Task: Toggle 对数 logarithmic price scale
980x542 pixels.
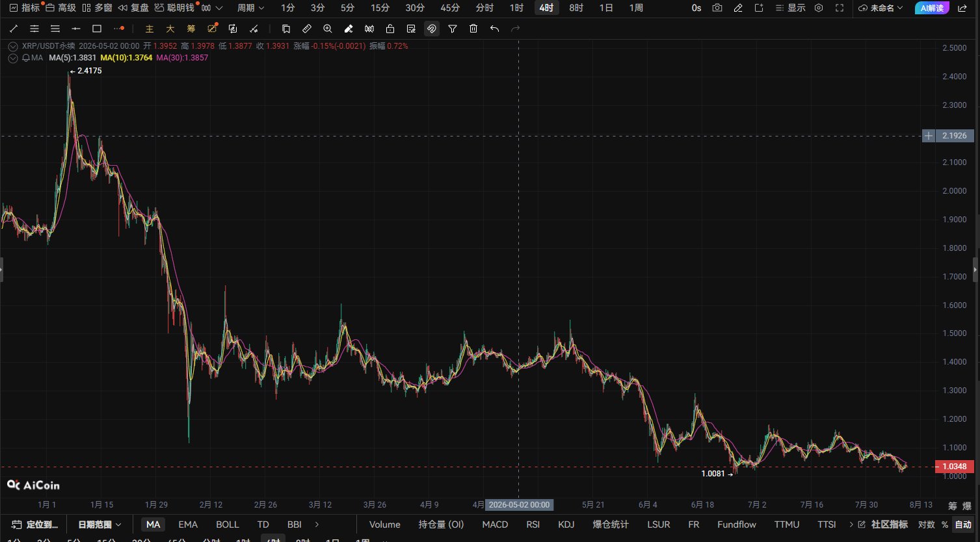Action: click(x=927, y=524)
